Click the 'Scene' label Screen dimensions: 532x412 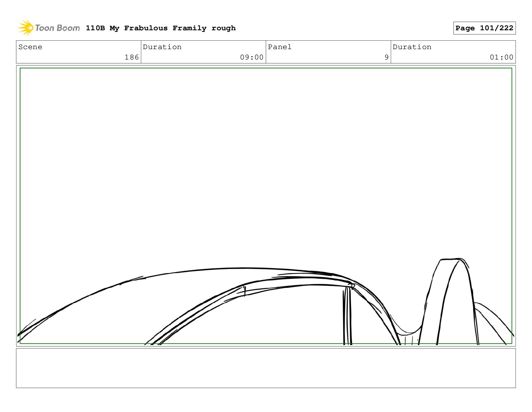[x=31, y=47]
